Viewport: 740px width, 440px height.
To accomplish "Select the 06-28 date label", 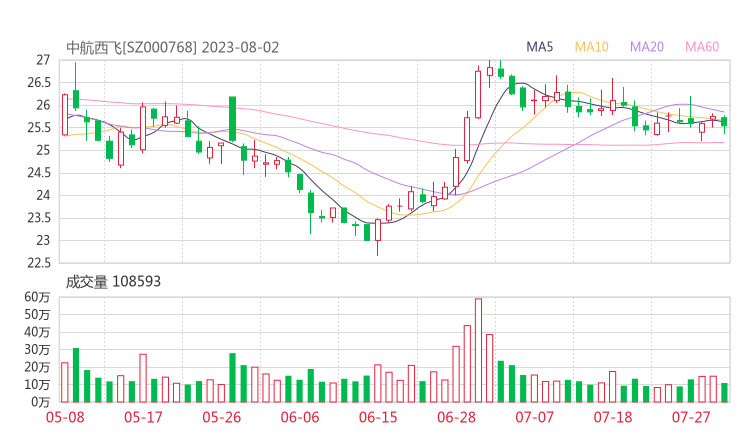I will click(x=456, y=417).
